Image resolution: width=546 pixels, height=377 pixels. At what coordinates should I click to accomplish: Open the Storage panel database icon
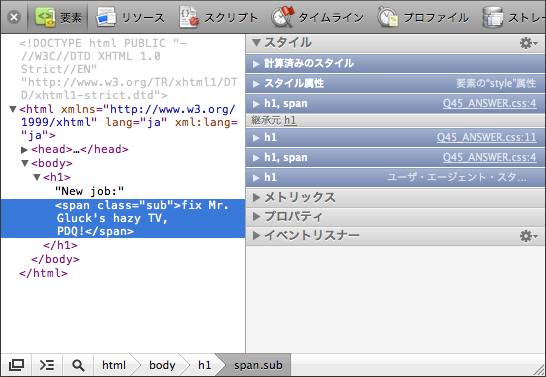point(493,17)
